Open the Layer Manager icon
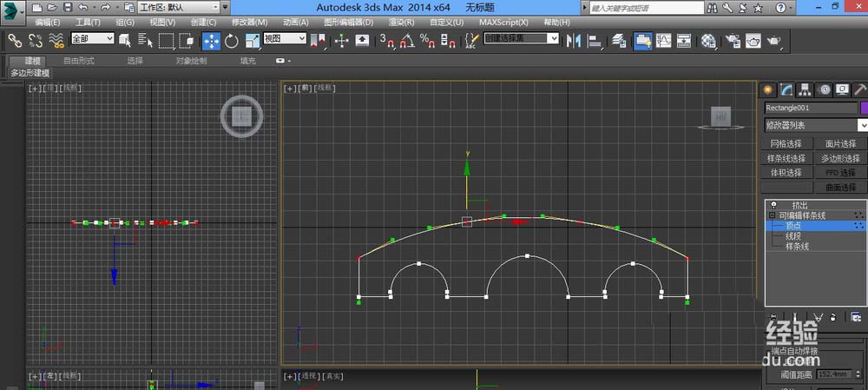Image resolution: width=868 pixels, height=390 pixels. [x=619, y=41]
